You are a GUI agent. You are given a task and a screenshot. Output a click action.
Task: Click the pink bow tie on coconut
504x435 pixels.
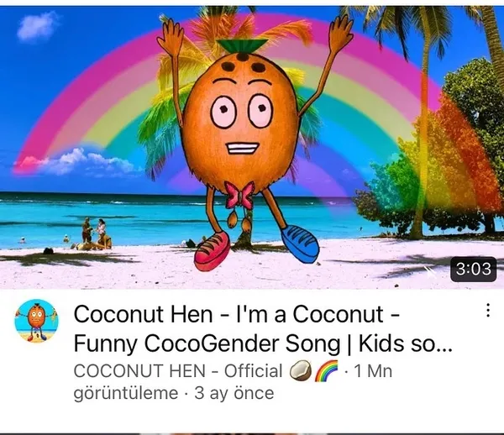(x=239, y=195)
